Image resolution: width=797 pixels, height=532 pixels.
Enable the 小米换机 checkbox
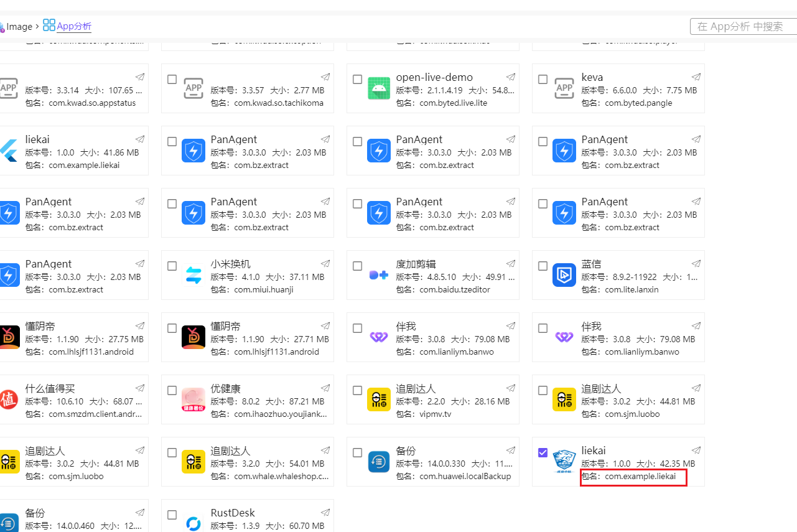point(172,266)
